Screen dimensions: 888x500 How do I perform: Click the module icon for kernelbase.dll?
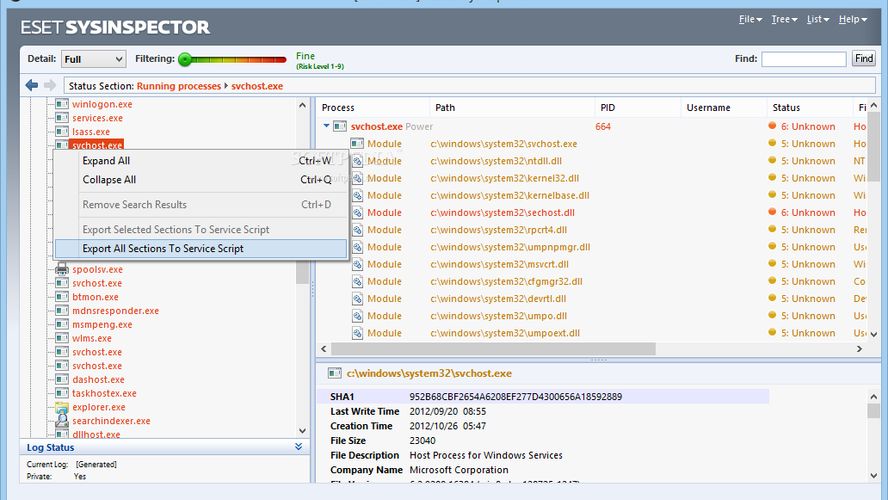[357, 195]
